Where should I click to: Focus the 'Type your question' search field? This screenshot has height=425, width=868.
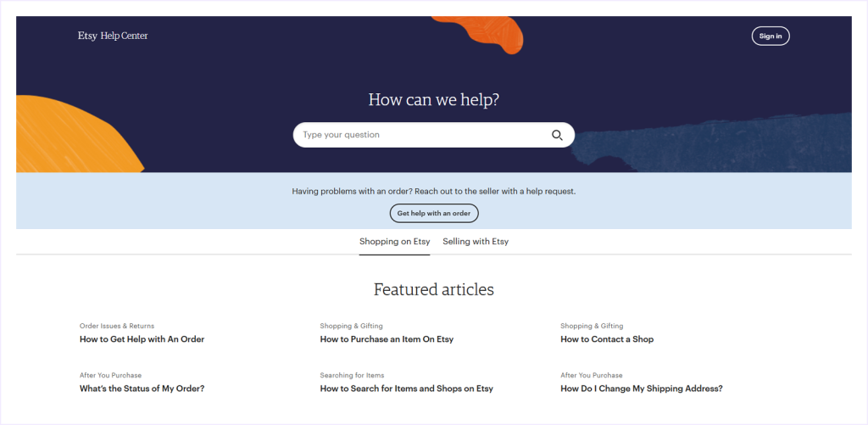tap(420, 135)
